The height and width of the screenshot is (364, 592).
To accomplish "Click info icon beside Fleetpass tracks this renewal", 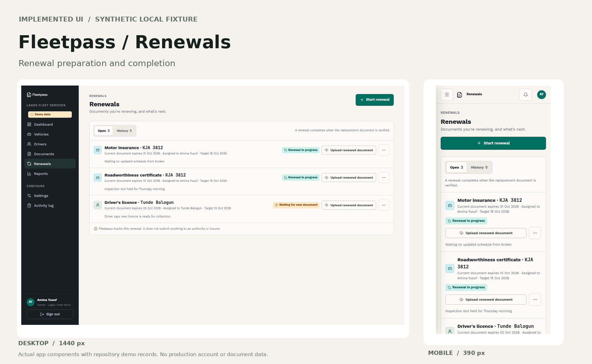I will tap(96, 229).
